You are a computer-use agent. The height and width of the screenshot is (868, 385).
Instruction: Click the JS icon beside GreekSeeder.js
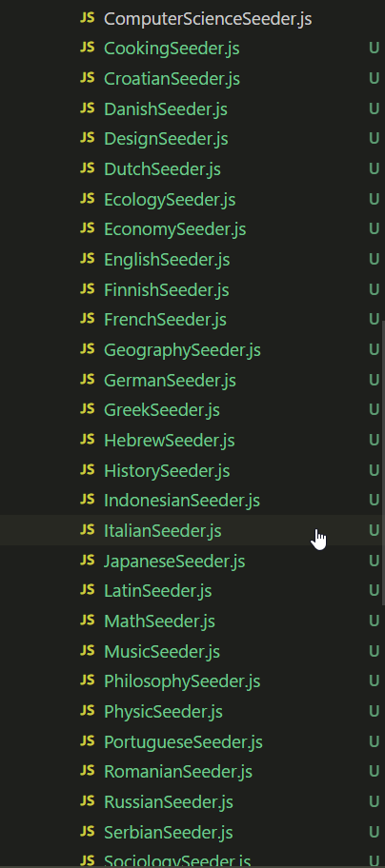pyautogui.click(x=87, y=409)
